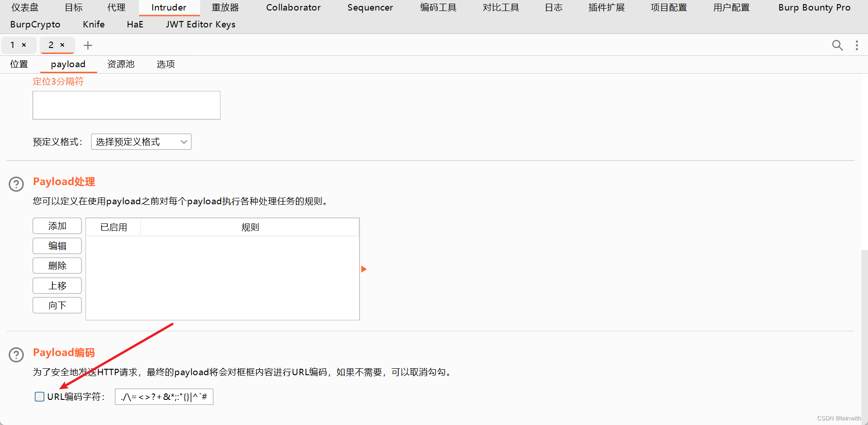868x425 pixels.
Task: Click the 上移 button
Action: [57, 286]
